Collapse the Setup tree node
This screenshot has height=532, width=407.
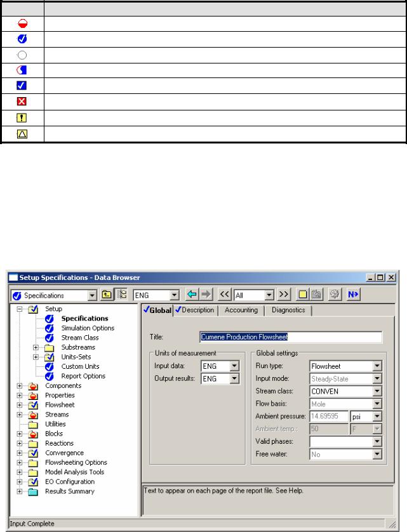[x=20, y=309]
